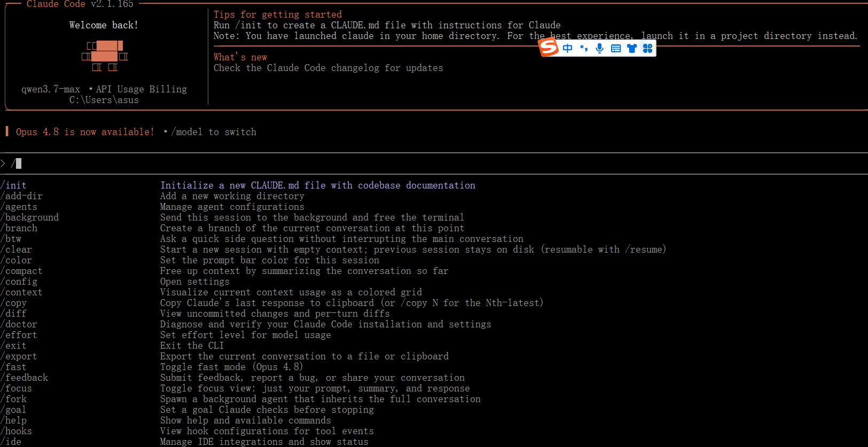The height and width of the screenshot is (447, 868).
Task: Select the /branch command
Action: [19, 228]
